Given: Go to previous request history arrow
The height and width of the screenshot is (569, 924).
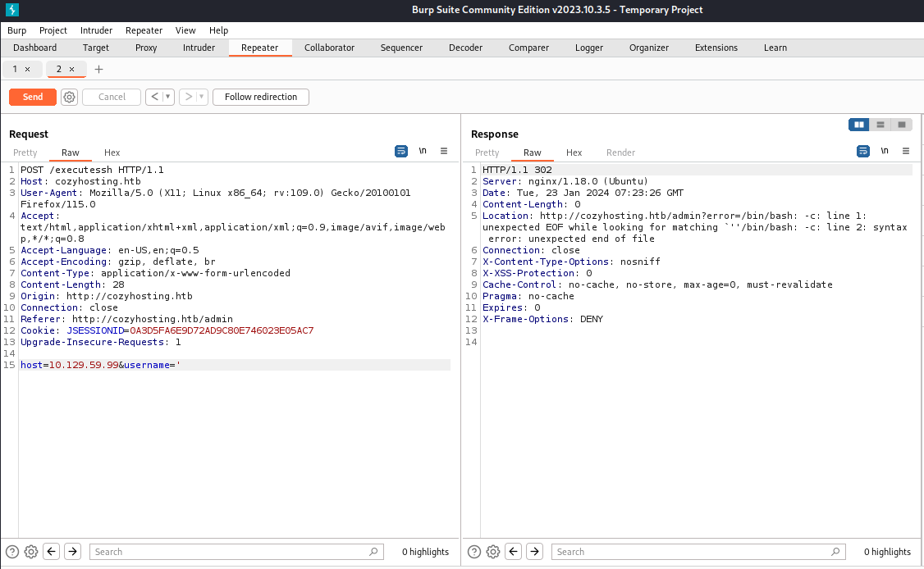Looking at the screenshot, I should (x=154, y=97).
